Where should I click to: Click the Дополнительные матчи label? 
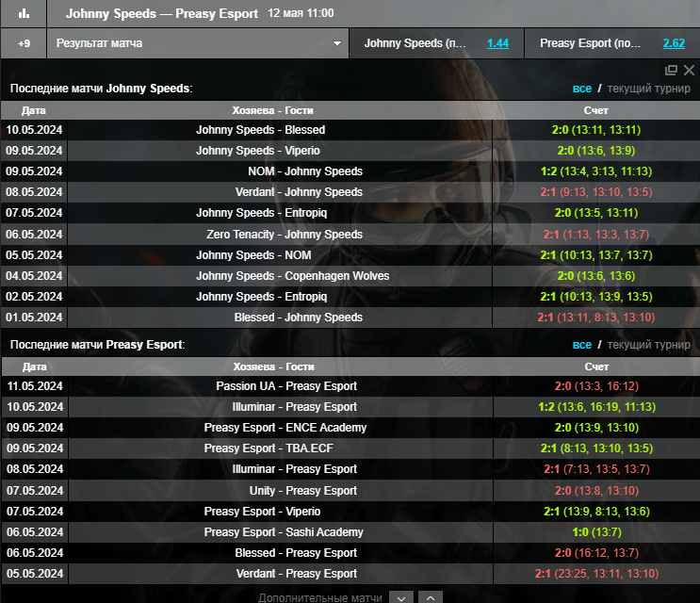coord(320,597)
